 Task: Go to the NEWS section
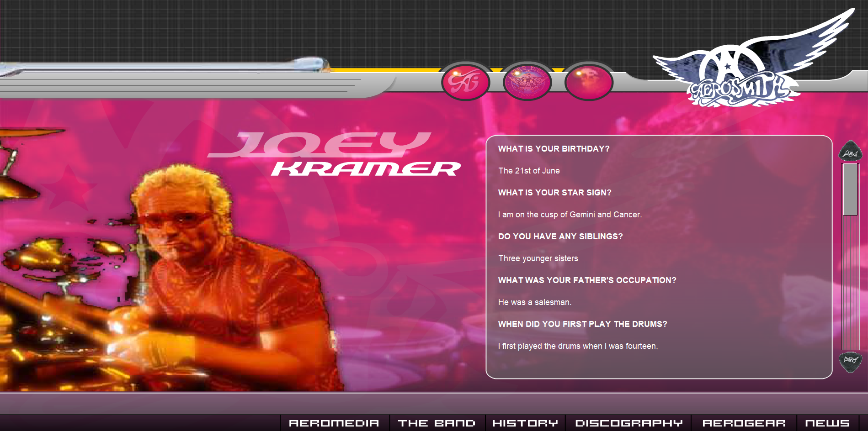point(827,423)
